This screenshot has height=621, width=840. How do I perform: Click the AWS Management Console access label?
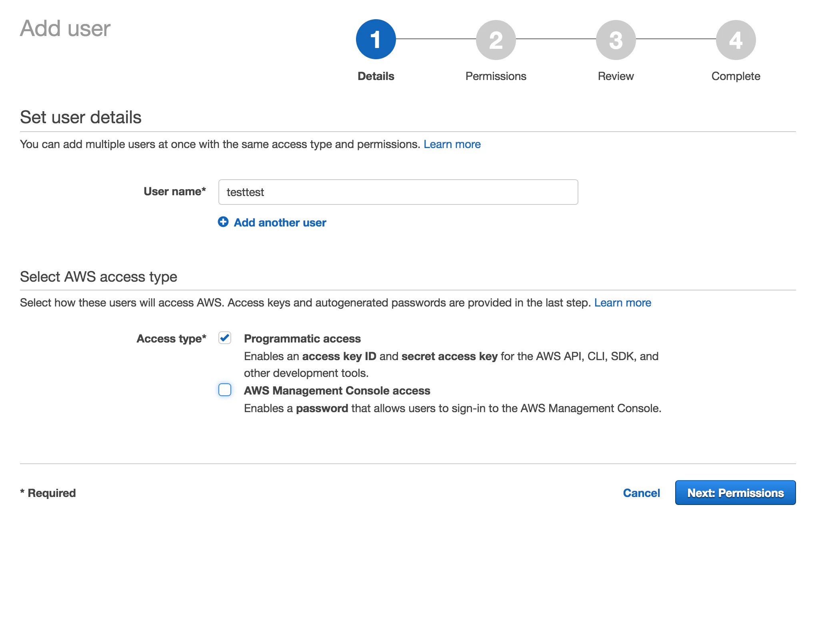337,391
